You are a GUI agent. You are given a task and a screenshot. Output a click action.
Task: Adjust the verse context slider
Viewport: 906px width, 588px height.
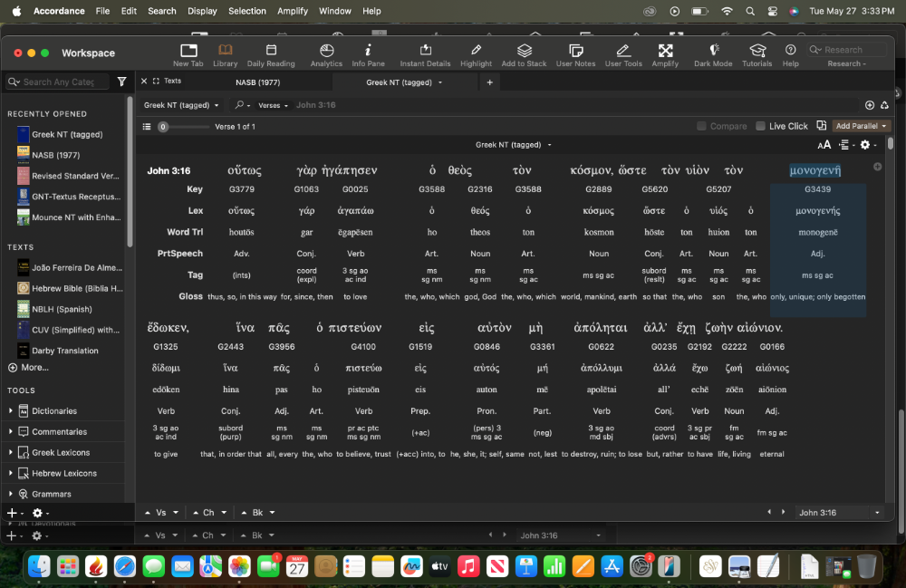click(163, 127)
